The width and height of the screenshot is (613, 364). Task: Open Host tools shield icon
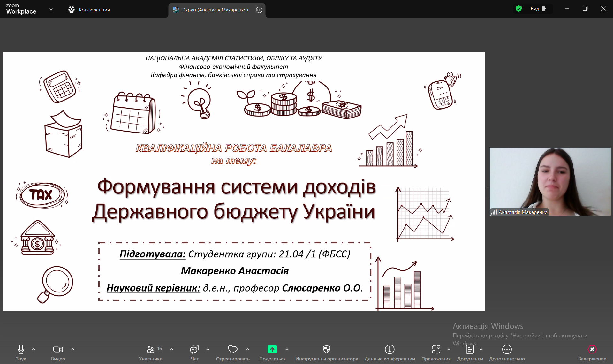(x=326, y=349)
